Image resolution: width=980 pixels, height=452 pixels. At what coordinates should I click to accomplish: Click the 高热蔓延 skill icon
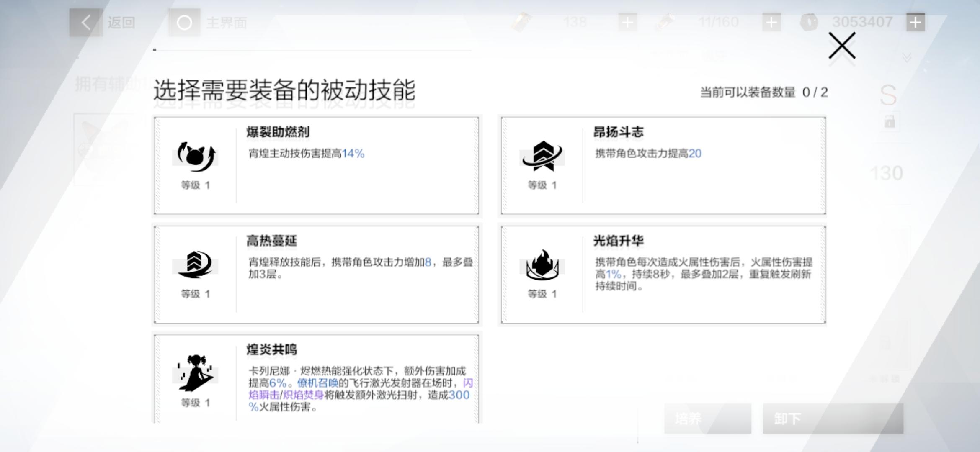click(195, 265)
